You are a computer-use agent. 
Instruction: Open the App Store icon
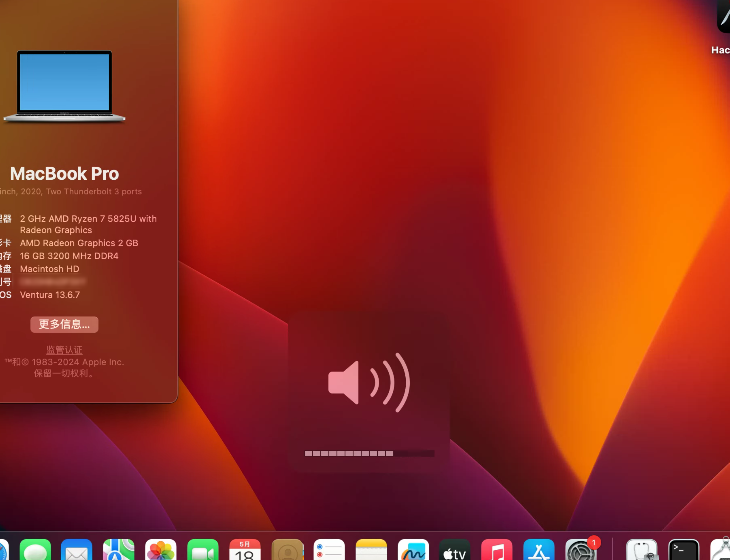click(539, 550)
